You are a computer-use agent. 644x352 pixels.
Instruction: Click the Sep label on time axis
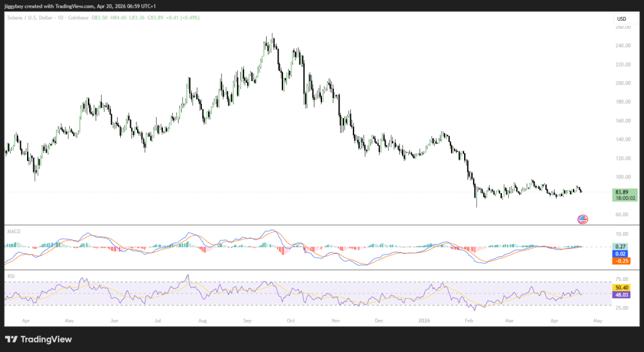point(247,321)
